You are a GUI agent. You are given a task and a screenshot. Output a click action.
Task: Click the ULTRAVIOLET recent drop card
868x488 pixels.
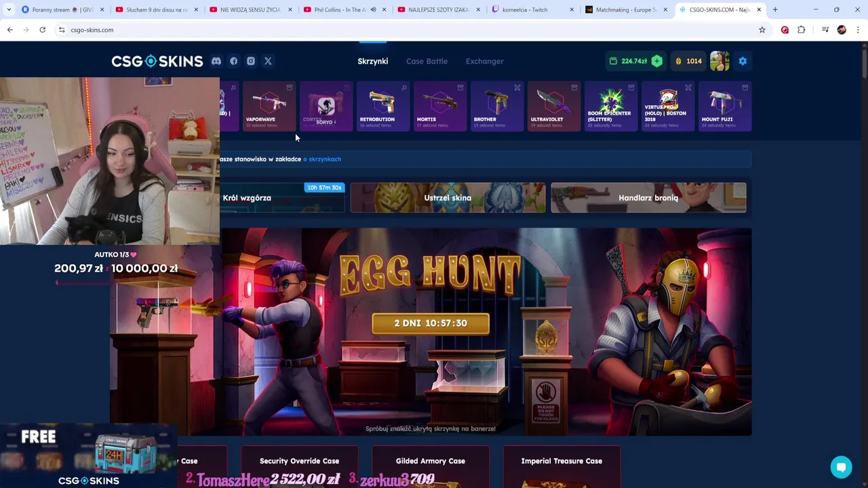[554, 106]
